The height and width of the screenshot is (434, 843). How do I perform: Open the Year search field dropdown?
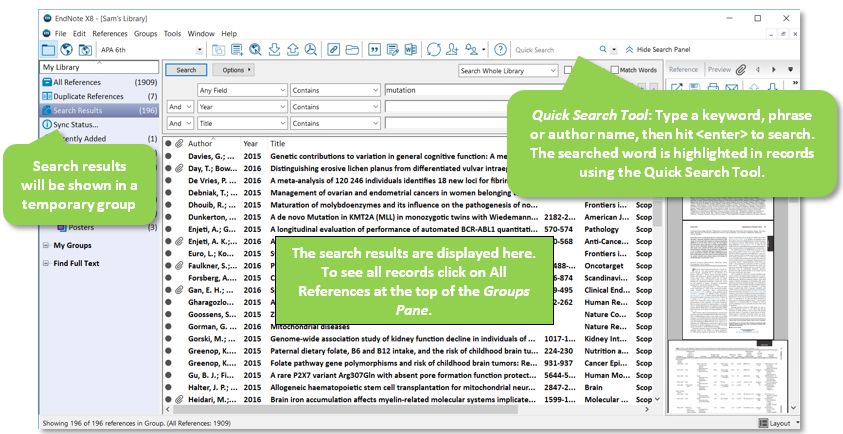[x=242, y=107]
